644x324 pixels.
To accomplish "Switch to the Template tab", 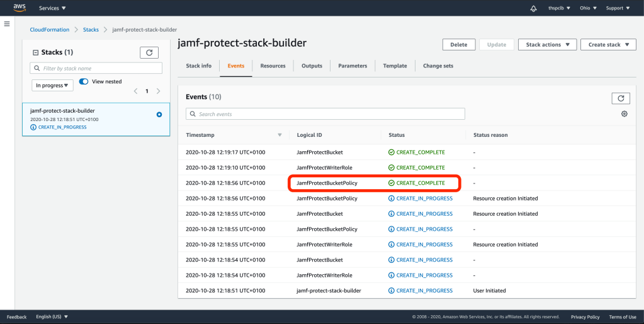I will point(395,66).
